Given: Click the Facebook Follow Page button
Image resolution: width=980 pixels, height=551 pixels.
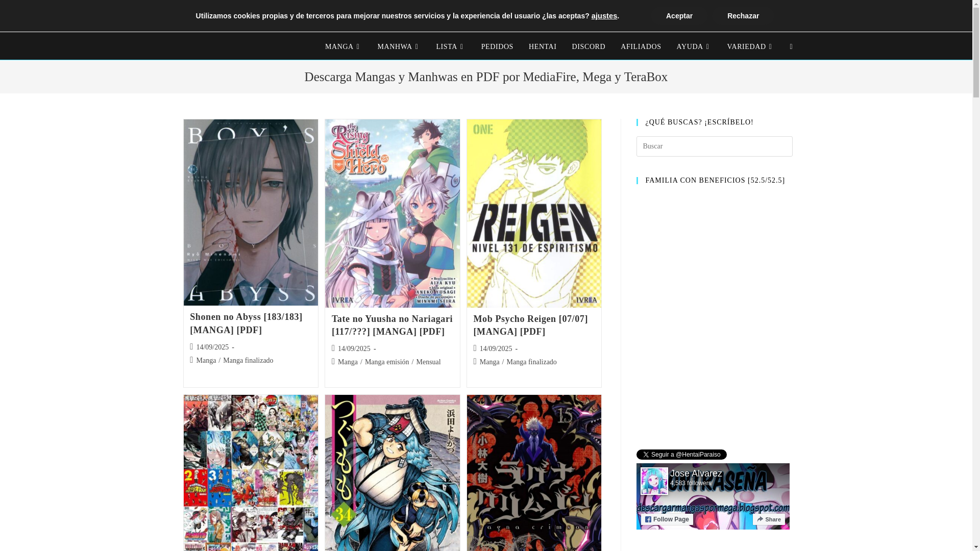Looking at the screenshot, I should point(667,519).
